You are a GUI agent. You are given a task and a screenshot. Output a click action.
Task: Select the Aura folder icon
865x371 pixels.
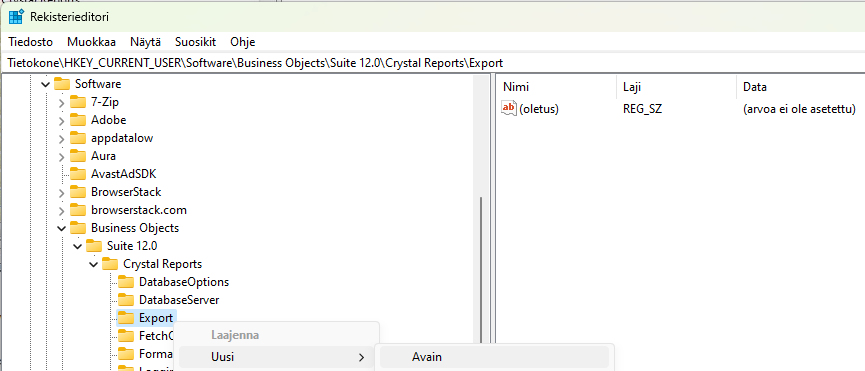(78, 156)
